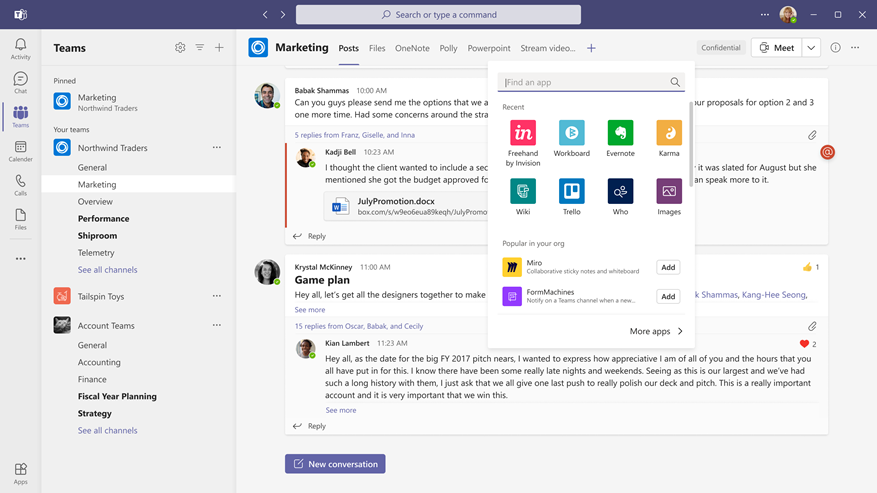Go back with the left arrow
The width and height of the screenshot is (877, 493).
tap(265, 15)
